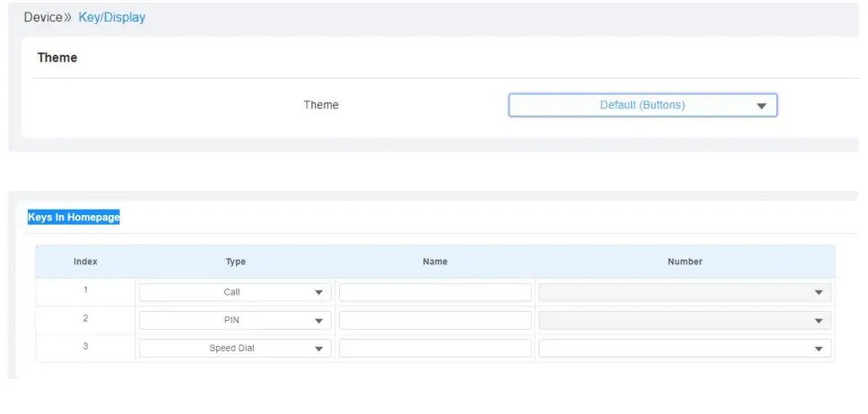Click the Name field for index 3
Viewport: 868px width, 414px height.
(435, 348)
